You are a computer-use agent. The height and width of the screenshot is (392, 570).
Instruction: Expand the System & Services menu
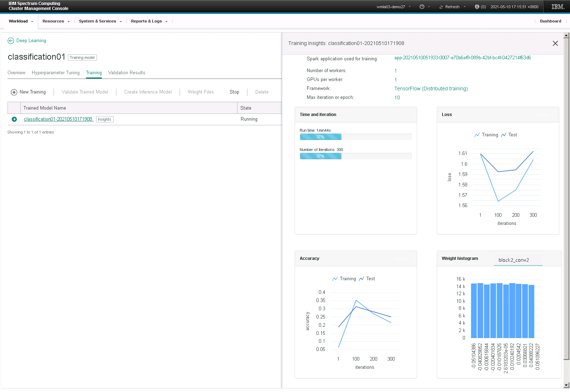tap(100, 21)
